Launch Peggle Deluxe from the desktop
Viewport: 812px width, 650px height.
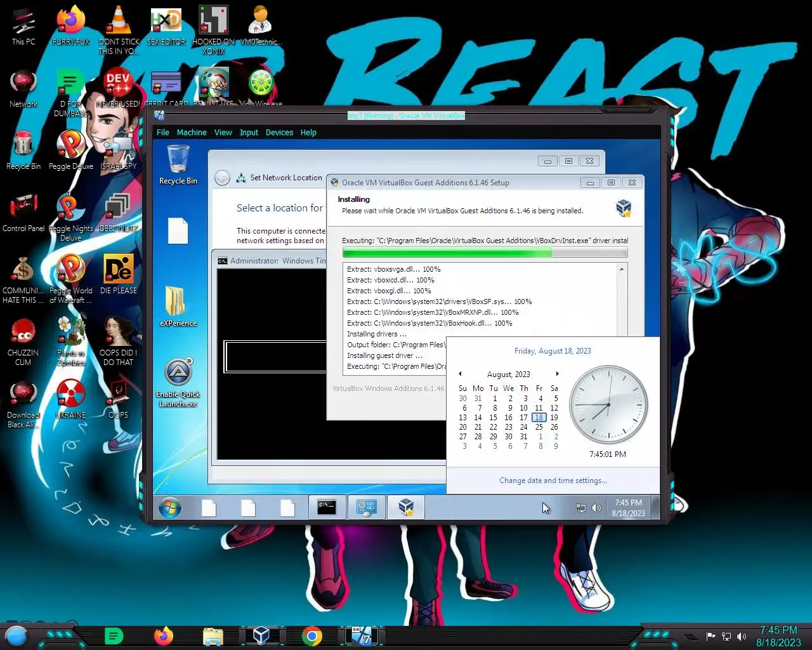point(71,150)
